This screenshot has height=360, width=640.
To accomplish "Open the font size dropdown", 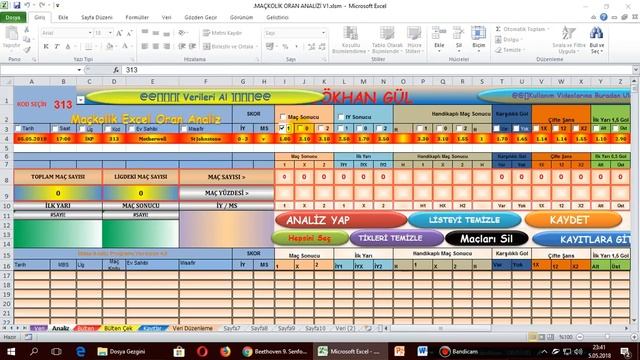I will [x=110, y=33].
